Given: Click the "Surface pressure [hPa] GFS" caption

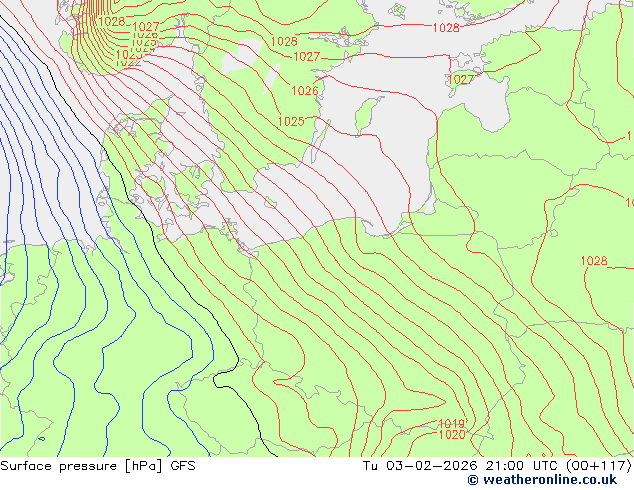Looking at the screenshot, I should (98, 466).
